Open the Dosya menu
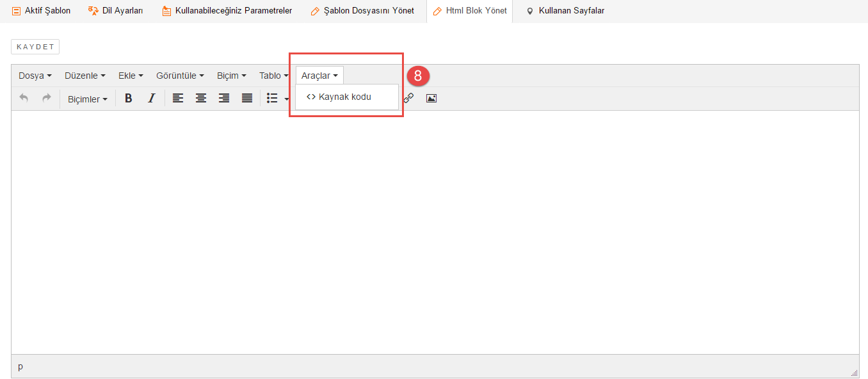Viewport: 868px width, 379px height. [35, 76]
